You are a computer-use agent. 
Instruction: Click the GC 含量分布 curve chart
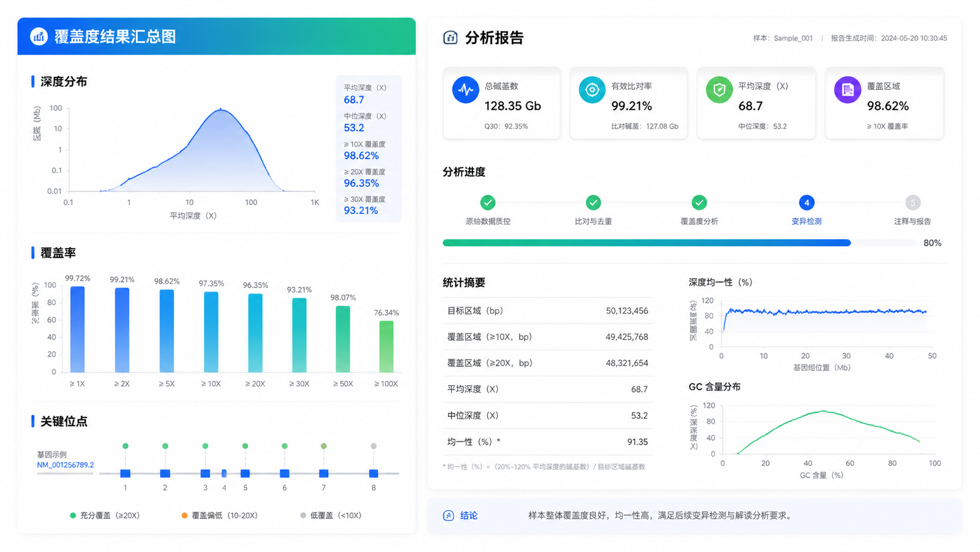(x=828, y=430)
